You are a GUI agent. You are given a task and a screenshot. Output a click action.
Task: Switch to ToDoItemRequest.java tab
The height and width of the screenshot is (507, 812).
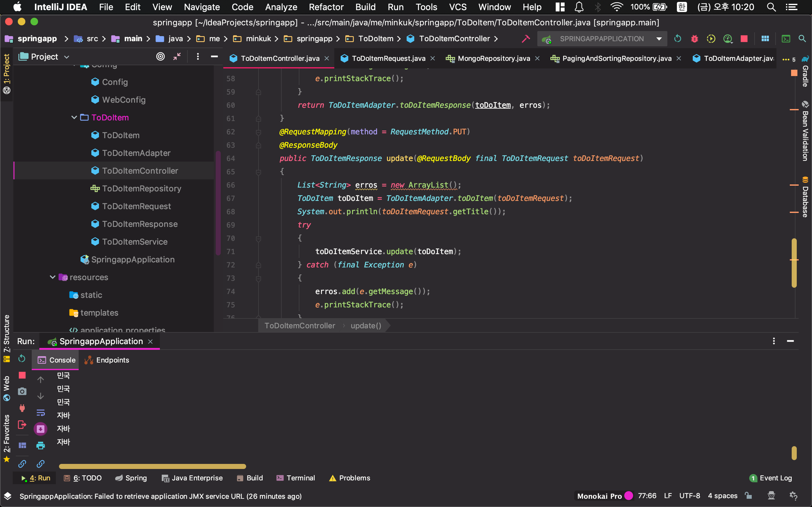point(388,58)
